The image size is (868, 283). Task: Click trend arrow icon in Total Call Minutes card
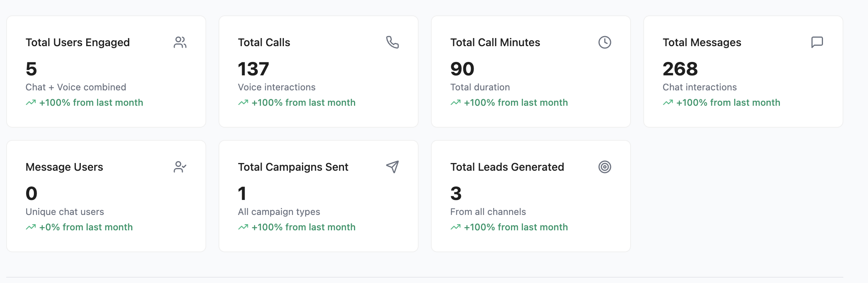click(x=456, y=103)
